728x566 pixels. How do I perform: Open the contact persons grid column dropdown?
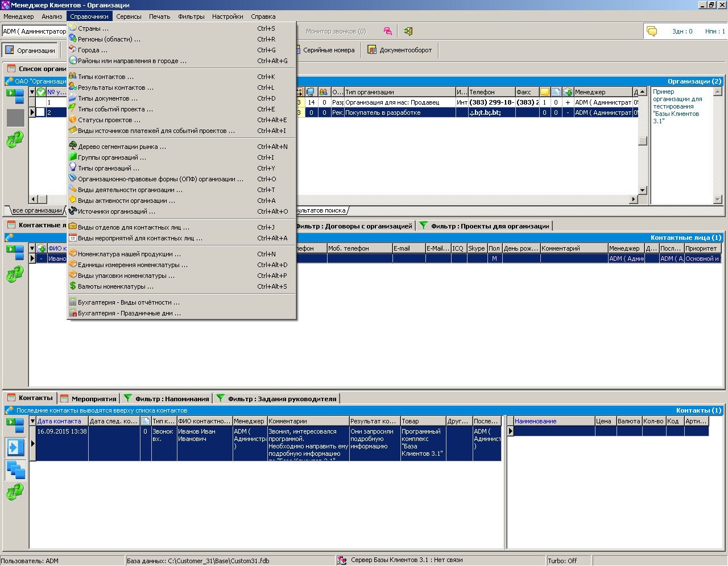coord(32,248)
